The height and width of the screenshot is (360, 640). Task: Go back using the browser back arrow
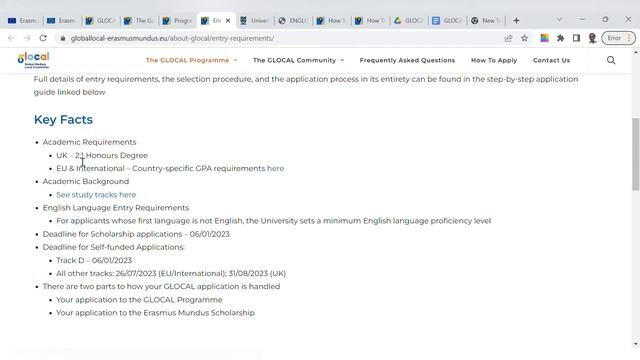(x=11, y=38)
